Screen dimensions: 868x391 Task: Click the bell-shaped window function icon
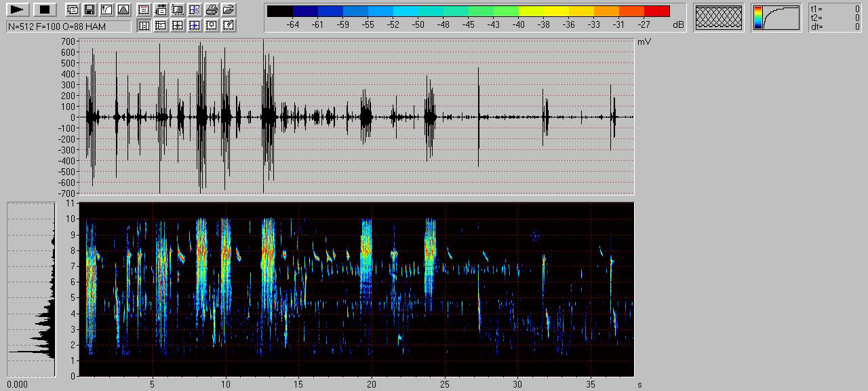point(123,10)
